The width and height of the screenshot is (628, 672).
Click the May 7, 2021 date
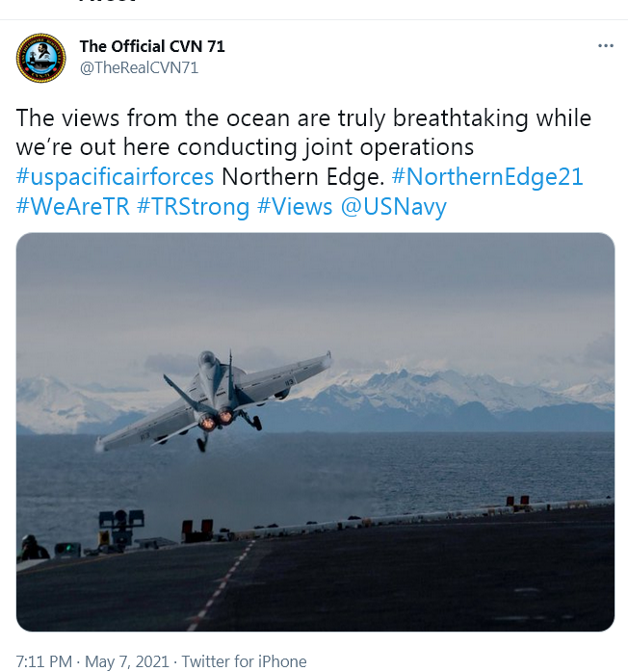point(127,661)
